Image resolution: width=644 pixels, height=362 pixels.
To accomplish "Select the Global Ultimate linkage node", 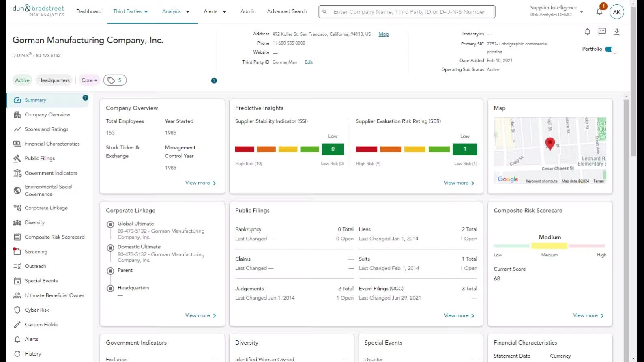I will click(110, 224).
